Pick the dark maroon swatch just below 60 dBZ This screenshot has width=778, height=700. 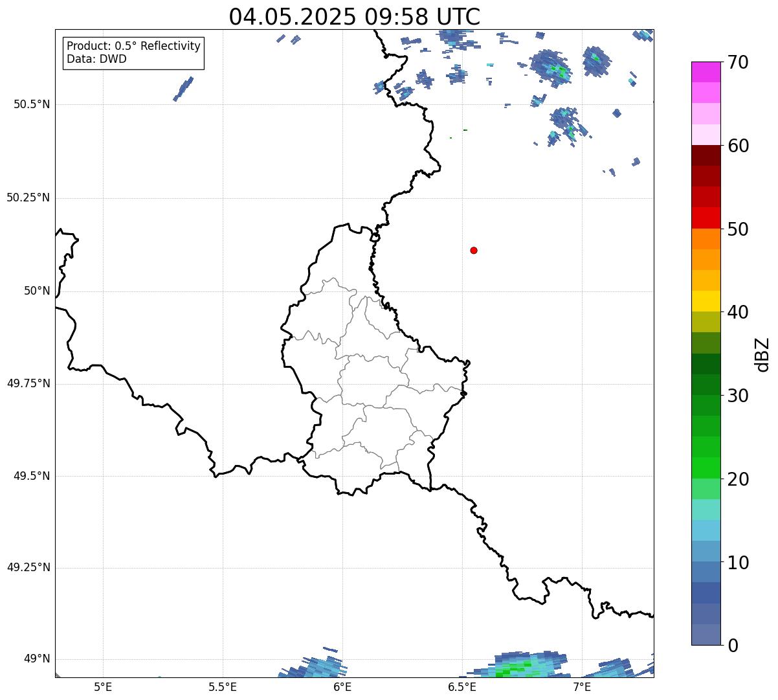[x=706, y=155]
